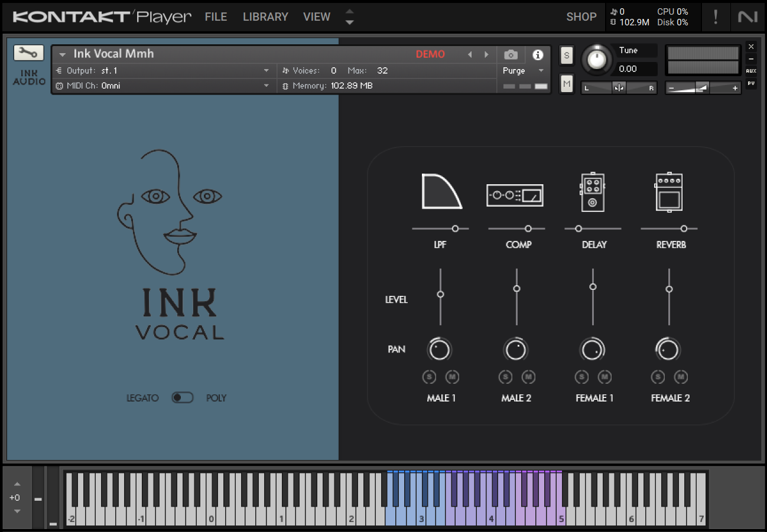Solo the Female 2 voice

click(x=658, y=377)
